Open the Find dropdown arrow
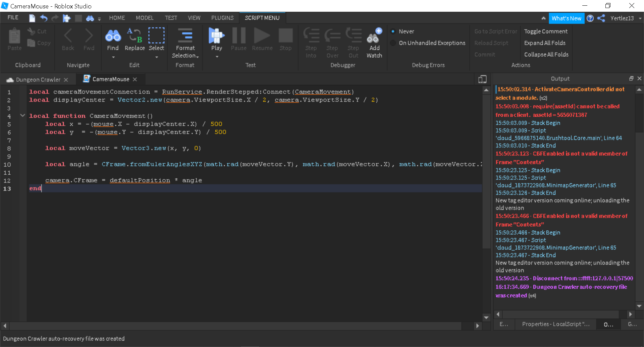The width and height of the screenshot is (644, 347). (x=113, y=57)
